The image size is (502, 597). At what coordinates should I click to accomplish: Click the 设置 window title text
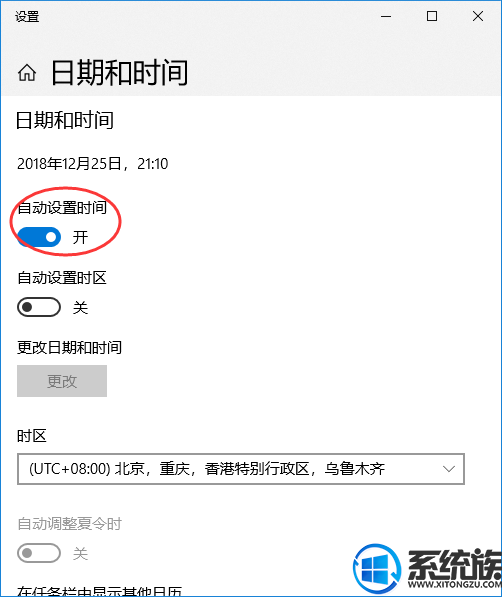pyautogui.click(x=27, y=17)
